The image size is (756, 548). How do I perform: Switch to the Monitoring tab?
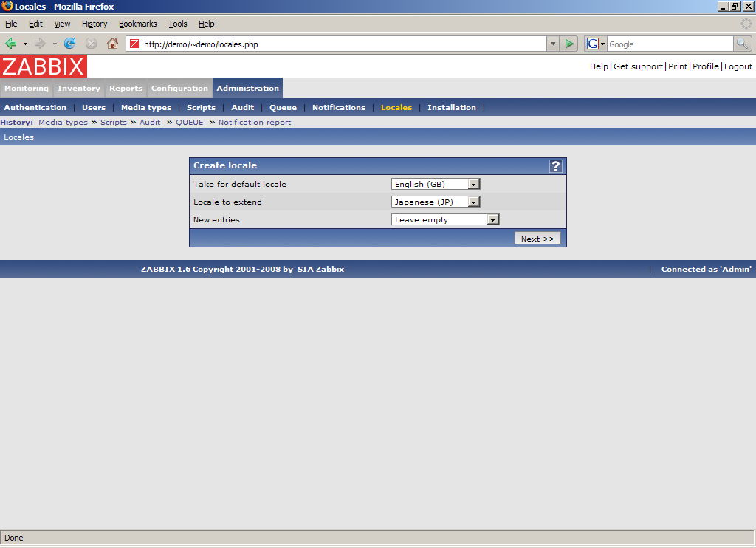(27, 89)
